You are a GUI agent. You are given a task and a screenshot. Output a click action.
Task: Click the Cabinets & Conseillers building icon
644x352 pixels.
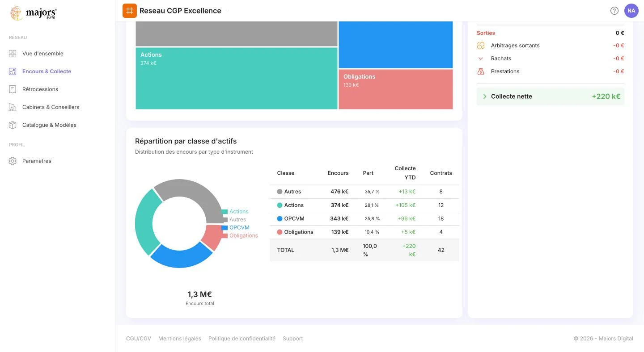click(13, 107)
